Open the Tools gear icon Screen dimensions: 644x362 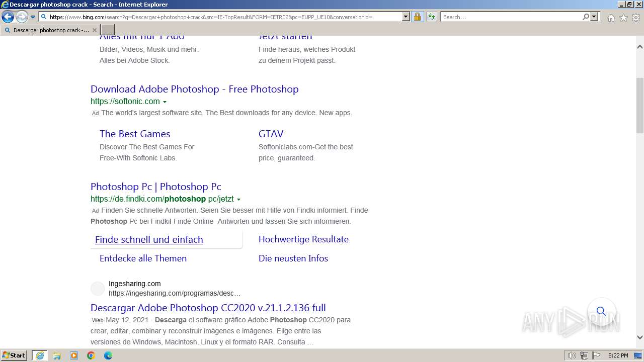coord(636,18)
